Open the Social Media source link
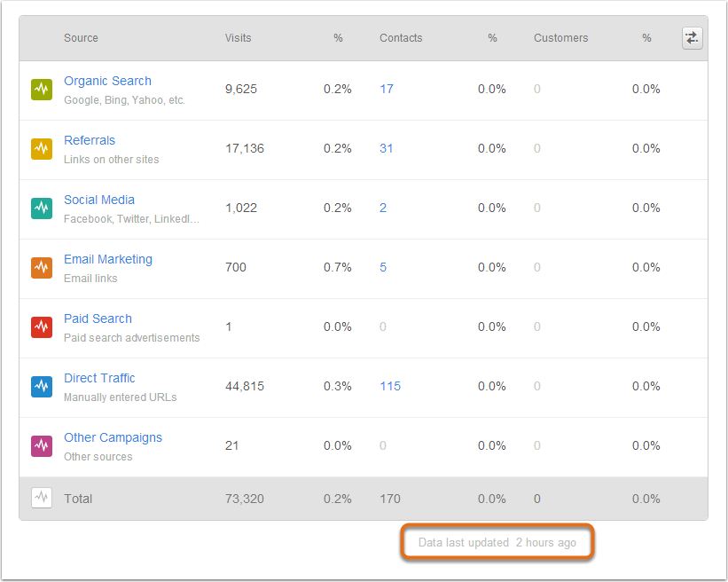Screen dimensions: 728x582 click(99, 200)
